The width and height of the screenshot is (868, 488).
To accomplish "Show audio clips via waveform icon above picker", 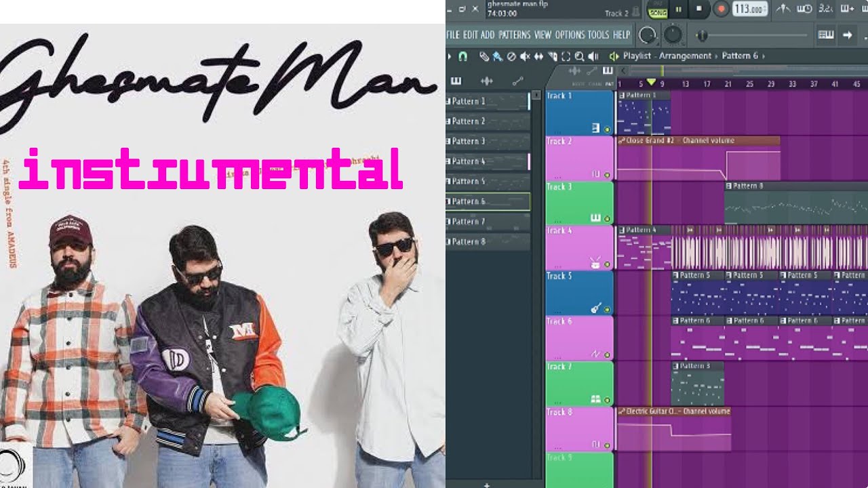I will (487, 81).
